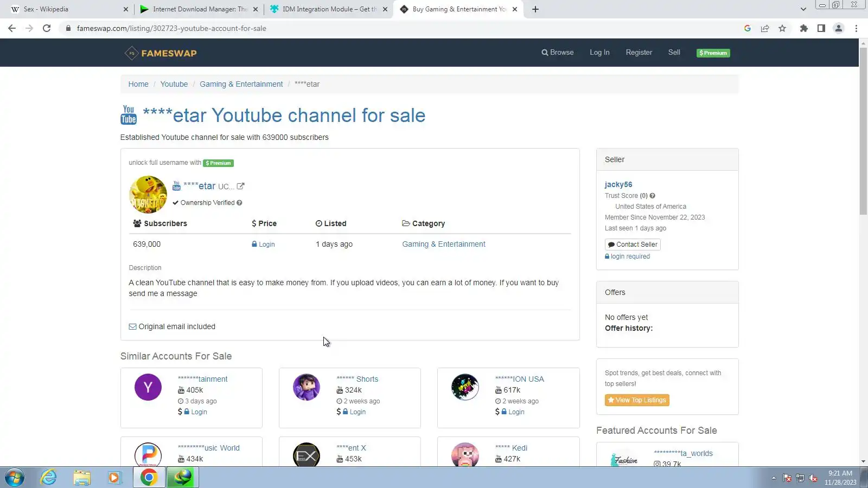This screenshot has height=488, width=868.
Task: Click the Shorts account avatar thumbnail
Action: click(x=307, y=387)
